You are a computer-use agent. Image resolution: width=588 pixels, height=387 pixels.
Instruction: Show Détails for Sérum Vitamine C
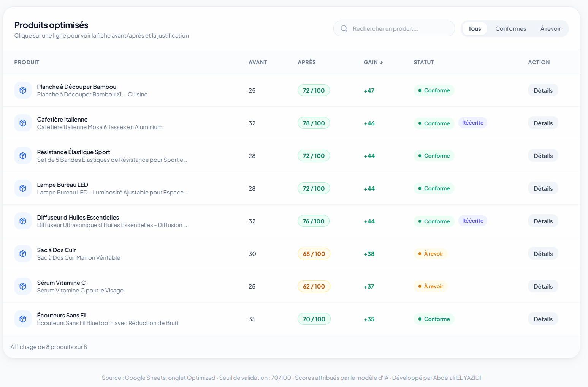coord(543,286)
